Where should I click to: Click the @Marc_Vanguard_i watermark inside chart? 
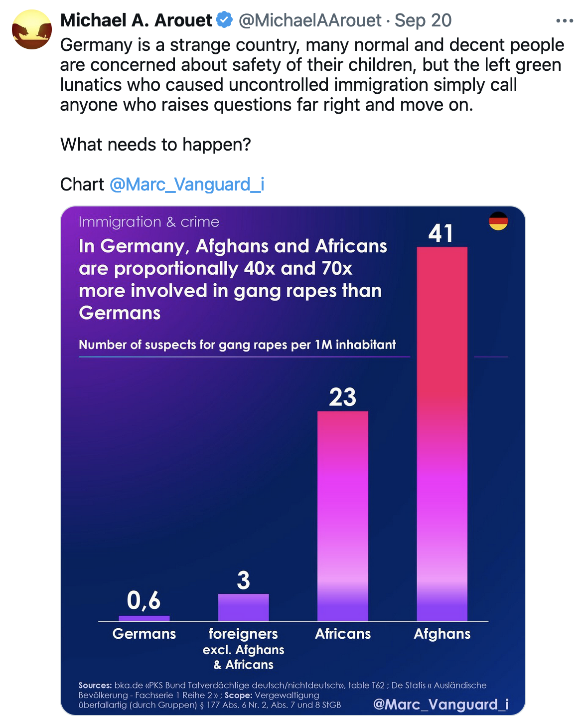click(x=441, y=704)
